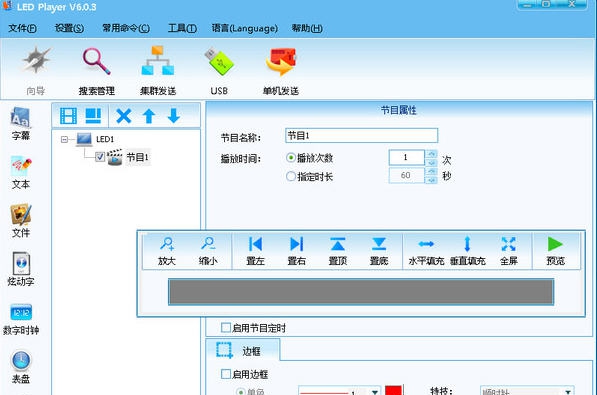Screen dimensions: 597x395
Task: Apply 垂直填充 vertical fill
Action: pyautogui.click(x=468, y=251)
